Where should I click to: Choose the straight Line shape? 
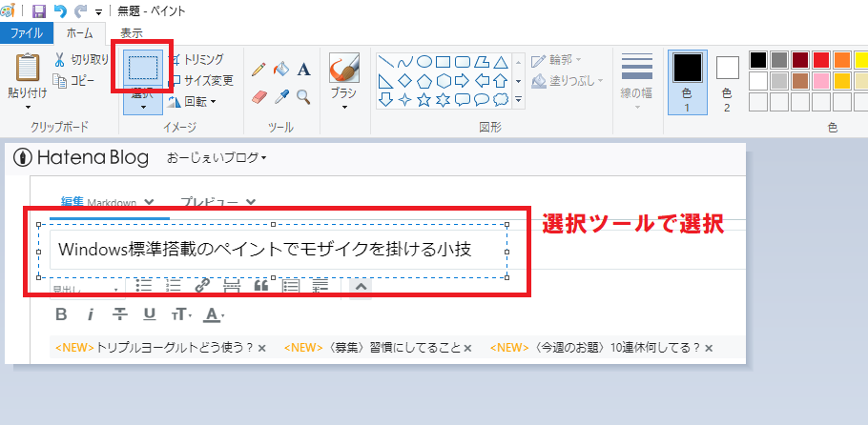pyautogui.click(x=386, y=62)
